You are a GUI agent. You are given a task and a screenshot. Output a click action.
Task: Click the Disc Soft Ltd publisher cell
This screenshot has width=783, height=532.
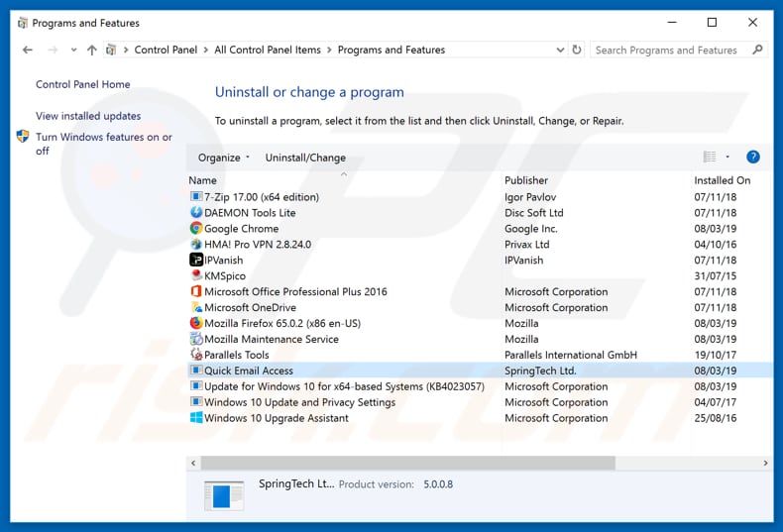534,213
